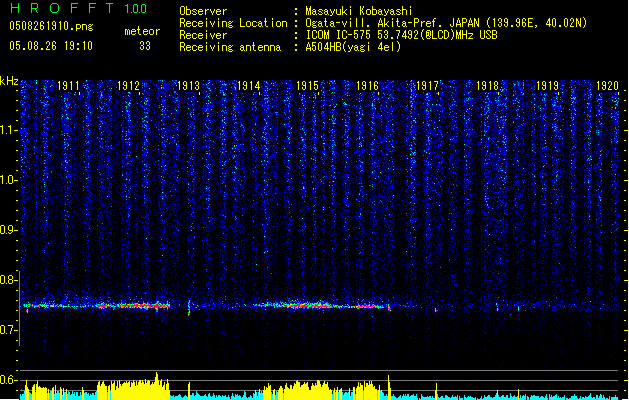This screenshot has width=629, height=400.
Task: Click the Receiving antenna label
Action: click(230, 47)
